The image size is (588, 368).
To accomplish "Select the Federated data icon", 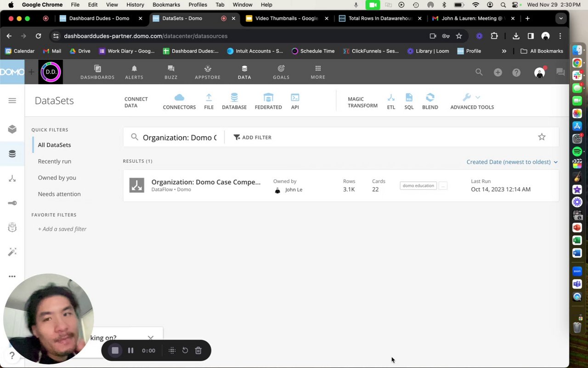I will coord(268,98).
